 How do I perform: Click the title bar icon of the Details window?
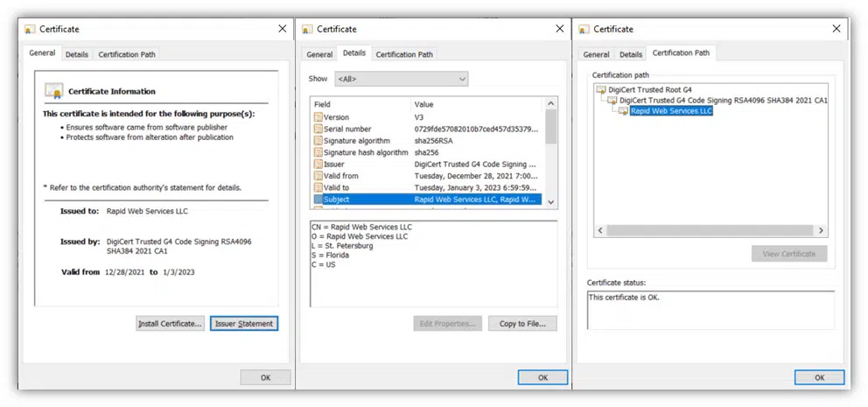(x=307, y=30)
